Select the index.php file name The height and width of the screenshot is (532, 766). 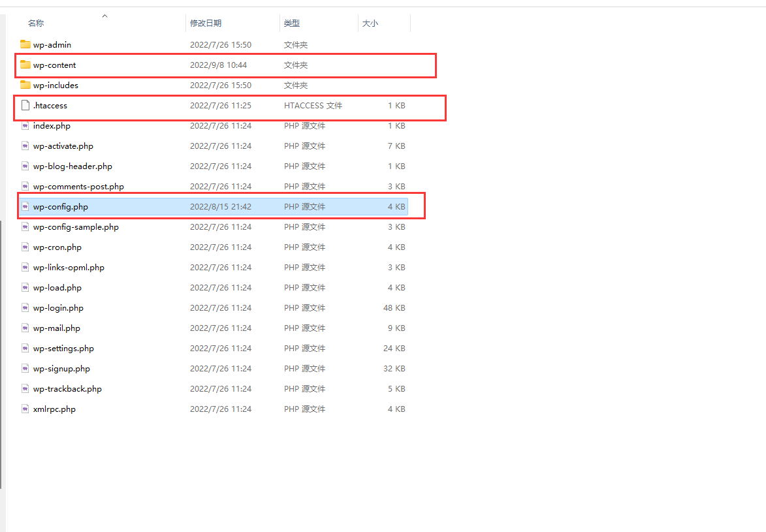[52, 125]
